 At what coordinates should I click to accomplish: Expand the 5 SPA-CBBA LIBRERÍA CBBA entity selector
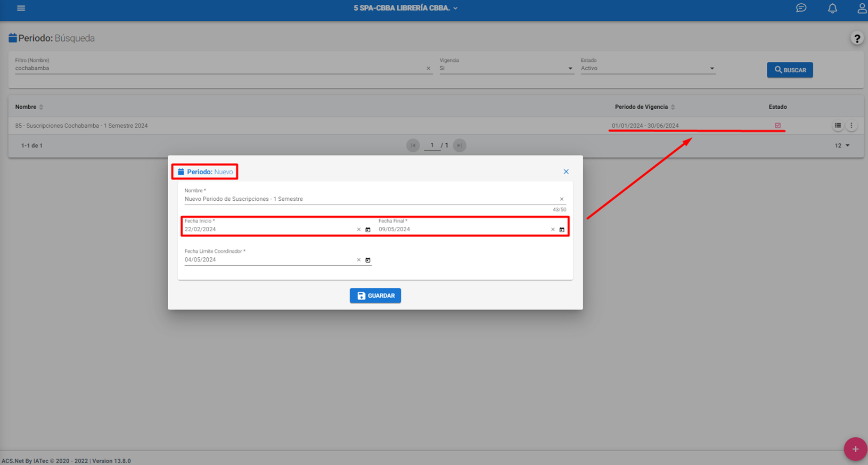click(x=405, y=8)
